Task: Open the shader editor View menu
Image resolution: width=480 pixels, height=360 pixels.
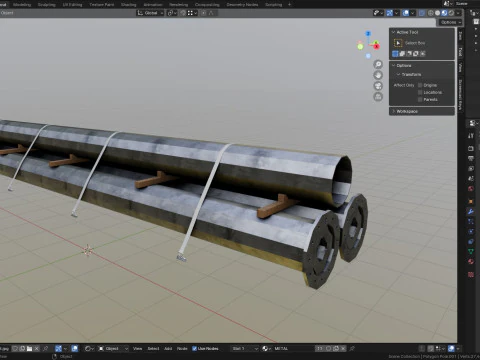Action: [x=137, y=349]
